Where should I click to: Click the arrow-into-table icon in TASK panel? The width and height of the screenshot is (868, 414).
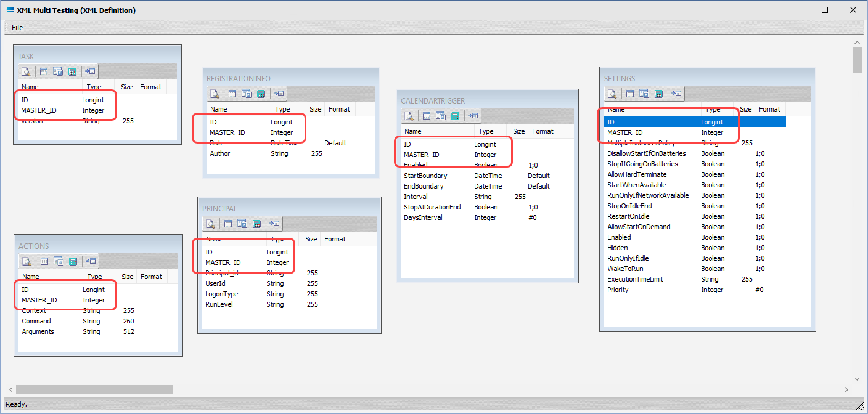click(x=90, y=71)
